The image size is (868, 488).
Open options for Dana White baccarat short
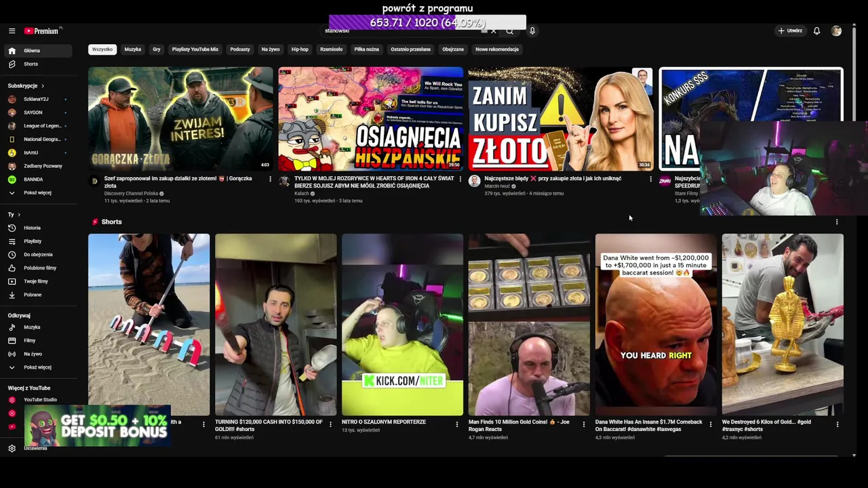[711, 424]
